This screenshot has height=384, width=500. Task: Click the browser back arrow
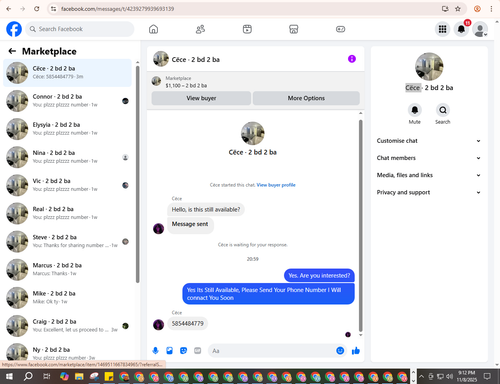pos(9,9)
